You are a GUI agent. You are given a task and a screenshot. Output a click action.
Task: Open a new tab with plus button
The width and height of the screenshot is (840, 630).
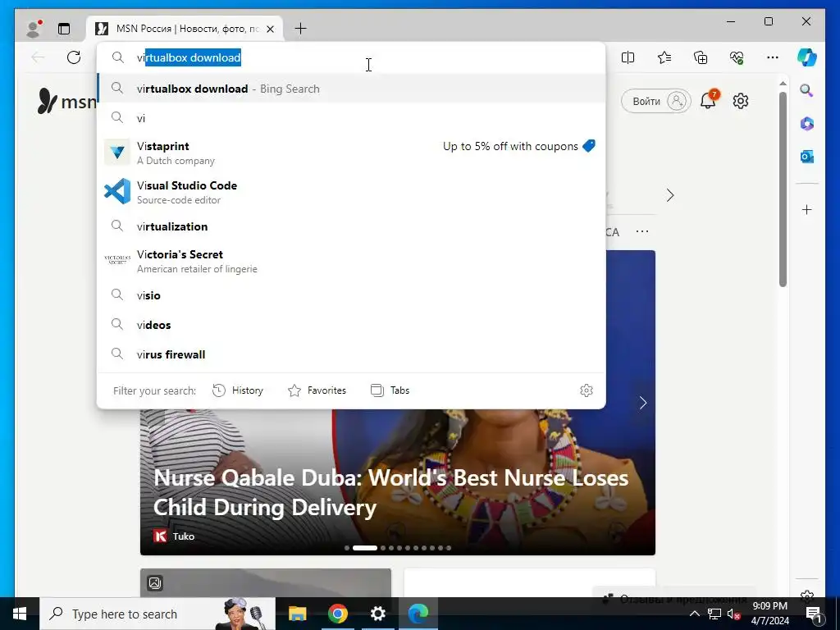point(300,29)
